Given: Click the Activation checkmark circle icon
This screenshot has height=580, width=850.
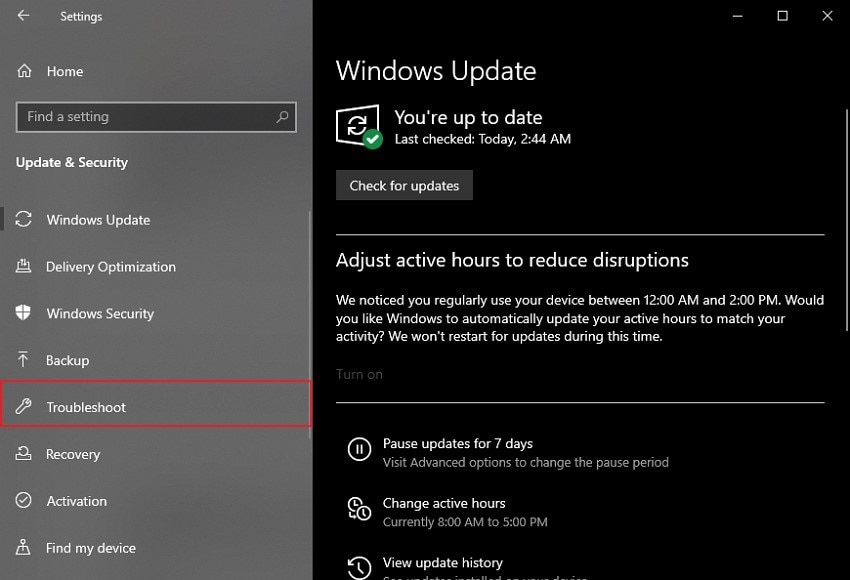Looking at the screenshot, I should click(x=23, y=500).
